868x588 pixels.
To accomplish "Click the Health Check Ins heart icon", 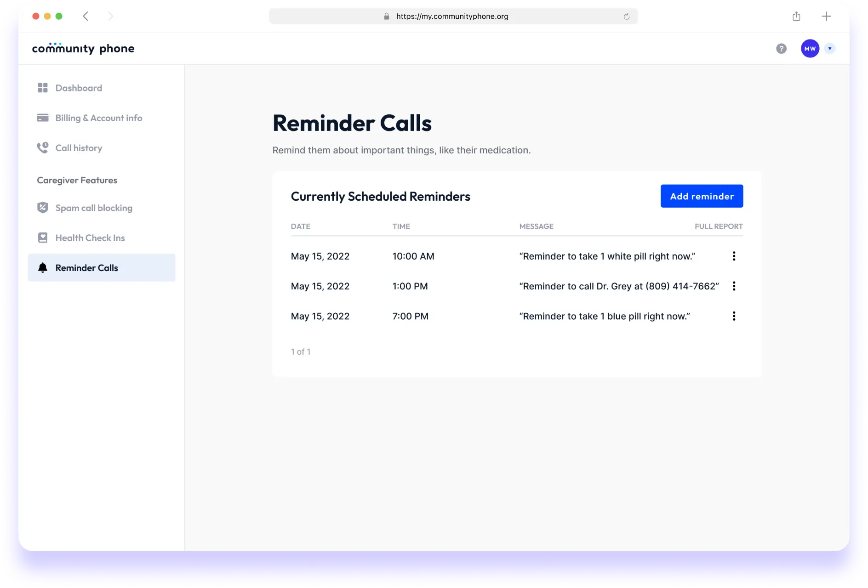I will coord(43,238).
